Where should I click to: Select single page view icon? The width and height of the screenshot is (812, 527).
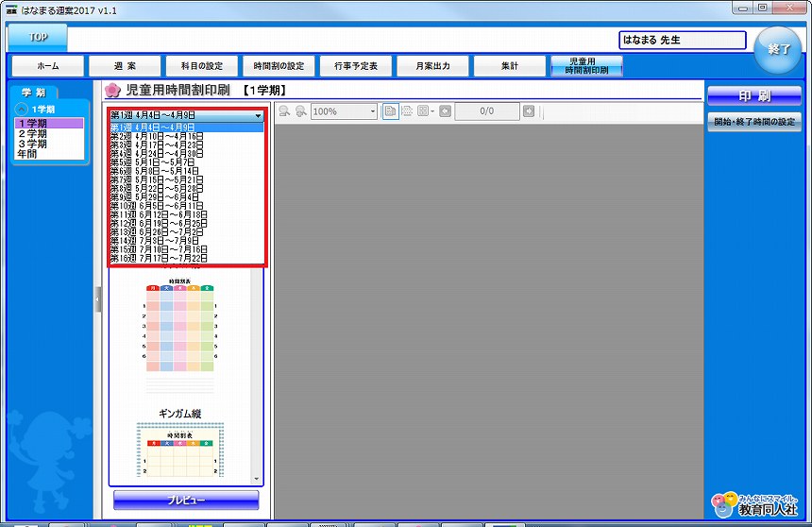point(391,110)
